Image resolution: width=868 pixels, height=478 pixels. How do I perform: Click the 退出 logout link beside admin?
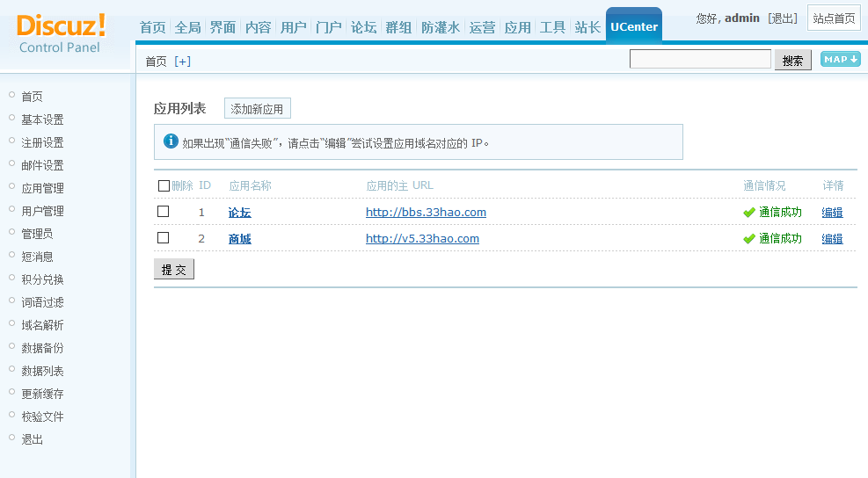point(783,18)
